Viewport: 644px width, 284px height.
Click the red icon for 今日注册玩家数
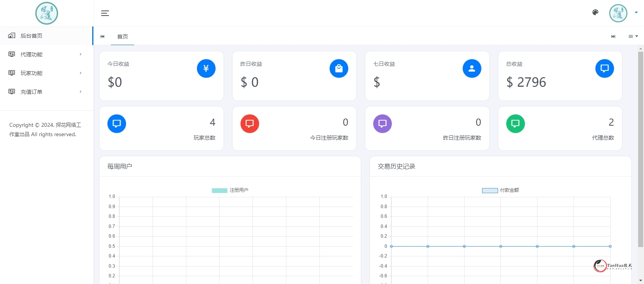coord(249,124)
